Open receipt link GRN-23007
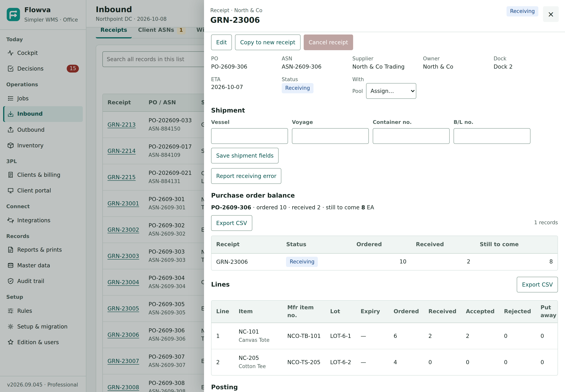 pos(123,361)
